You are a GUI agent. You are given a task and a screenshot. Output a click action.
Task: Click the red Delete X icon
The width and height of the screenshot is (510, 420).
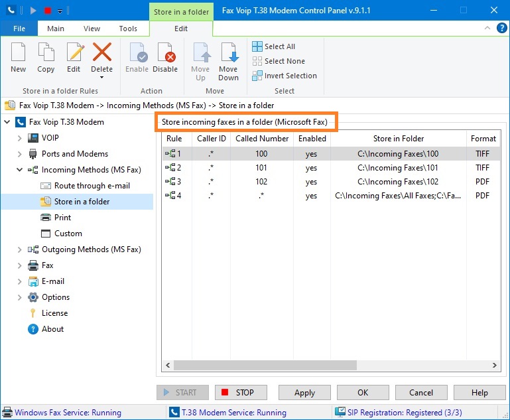coord(102,52)
